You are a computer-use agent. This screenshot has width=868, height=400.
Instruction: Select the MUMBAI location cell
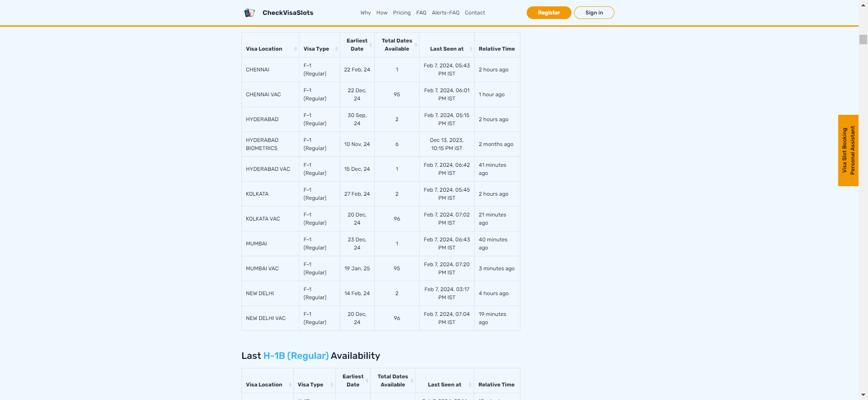click(270, 244)
